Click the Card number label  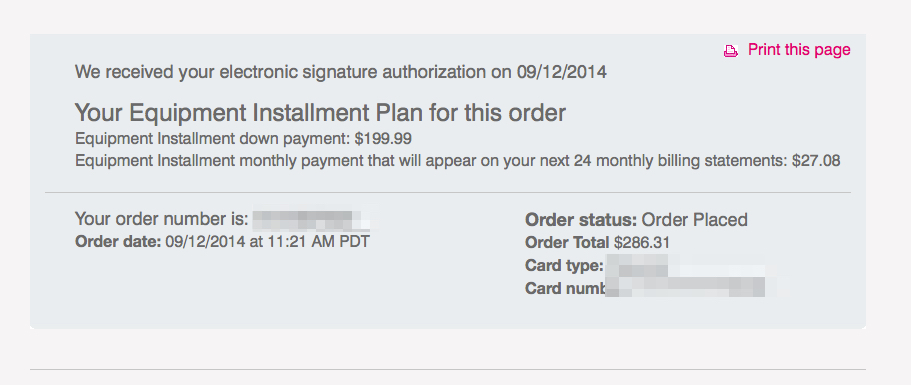click(565, 289)
